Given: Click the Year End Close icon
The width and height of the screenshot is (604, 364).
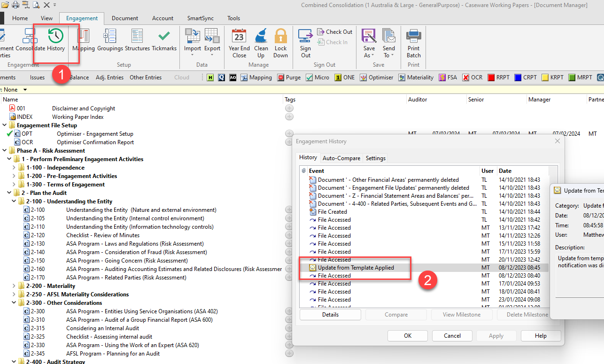Looking at the screenshot, I should [239, 42].
